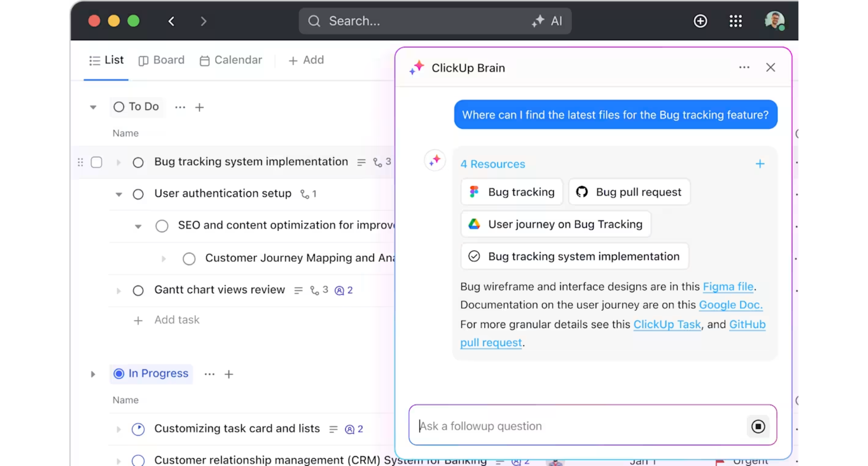
Task: Open description icon on Bug tracking task
Action: 361,162
